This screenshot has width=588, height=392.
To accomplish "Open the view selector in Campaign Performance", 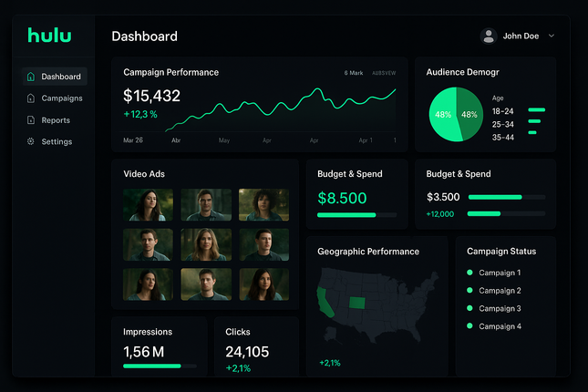I will point(384,73).
